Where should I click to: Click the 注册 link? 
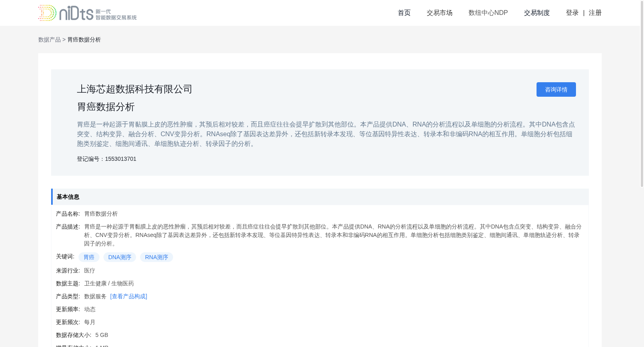pos(595,13)
